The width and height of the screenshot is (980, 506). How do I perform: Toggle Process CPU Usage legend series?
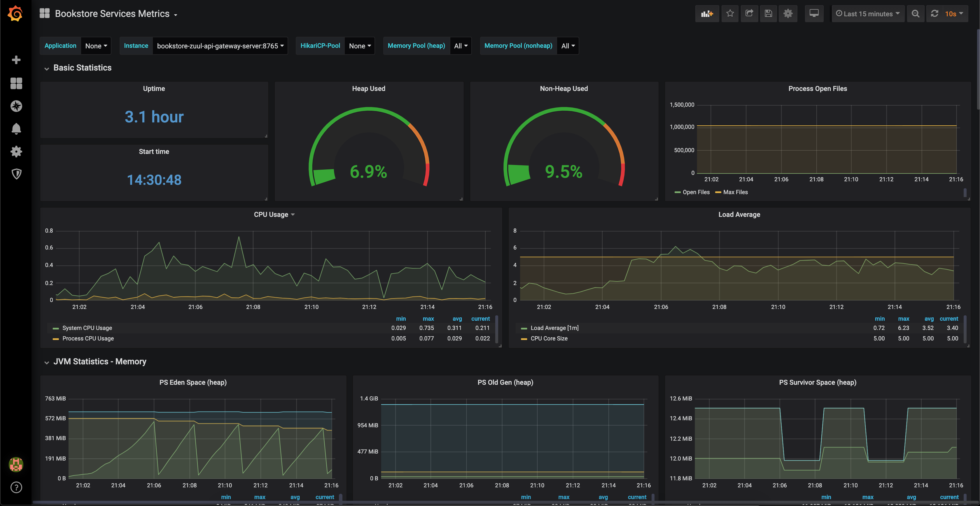(x=88, y=338)
